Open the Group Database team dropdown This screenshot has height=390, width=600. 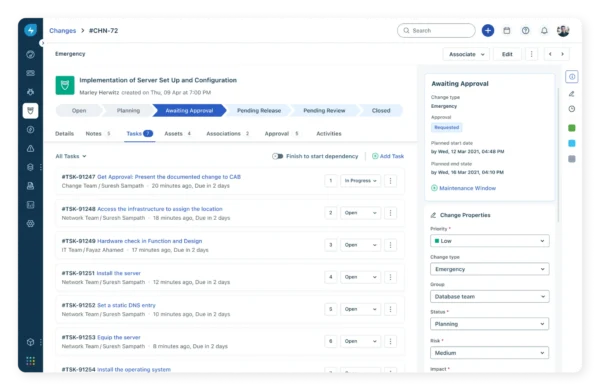(x=490, y=297)
